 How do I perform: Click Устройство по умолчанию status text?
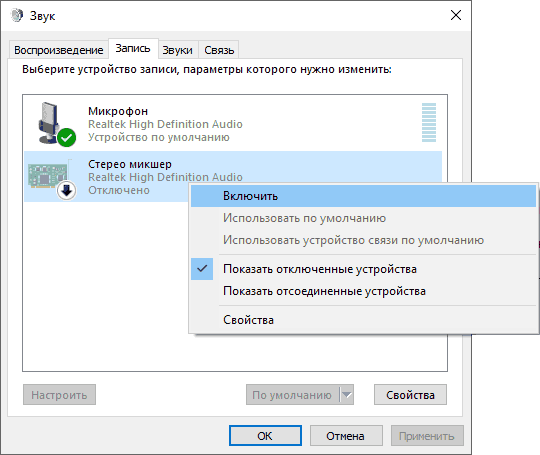click(x=159, y=137)
